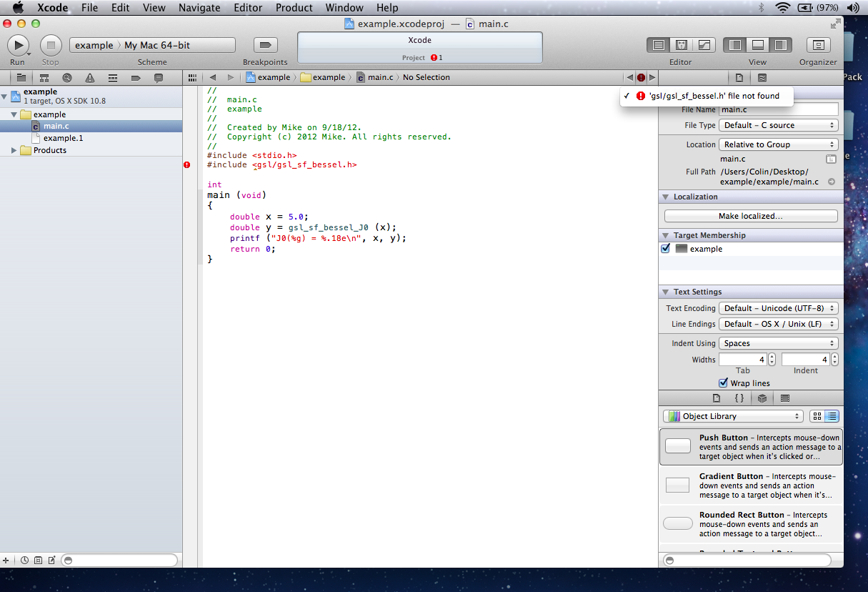Uncheck Wrap lines checkbox

(723, 383)
